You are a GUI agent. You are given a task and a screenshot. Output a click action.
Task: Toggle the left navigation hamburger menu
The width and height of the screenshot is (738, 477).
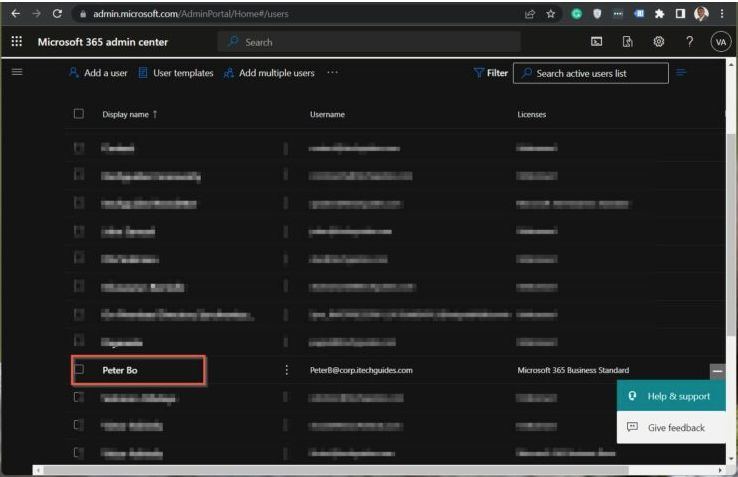[x=17, y=72]
